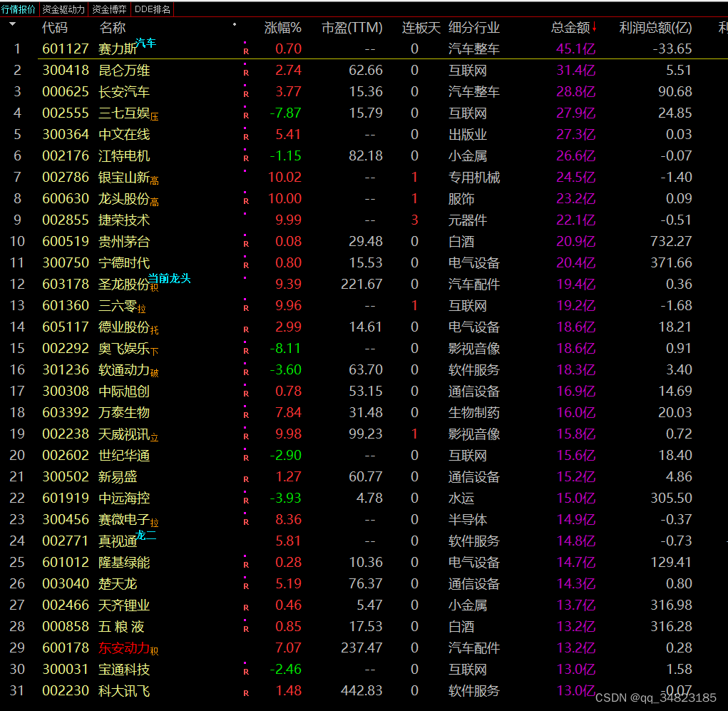728x711 pixels.
Task: Select stock name 捷荣技术
Action: pos(124,220)
